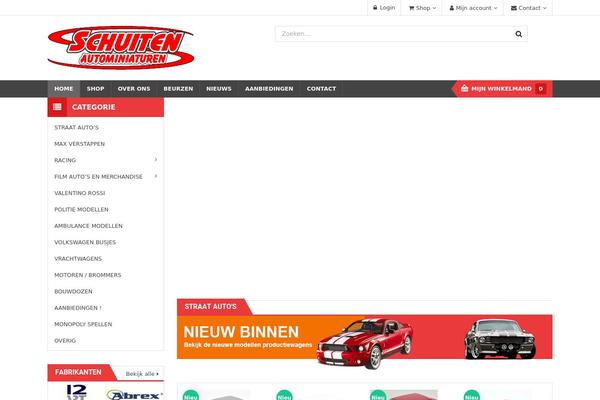The width and height of the screenshot is (600, 400).
Task: Open the Over Ons page
Action: pos(134,89)
